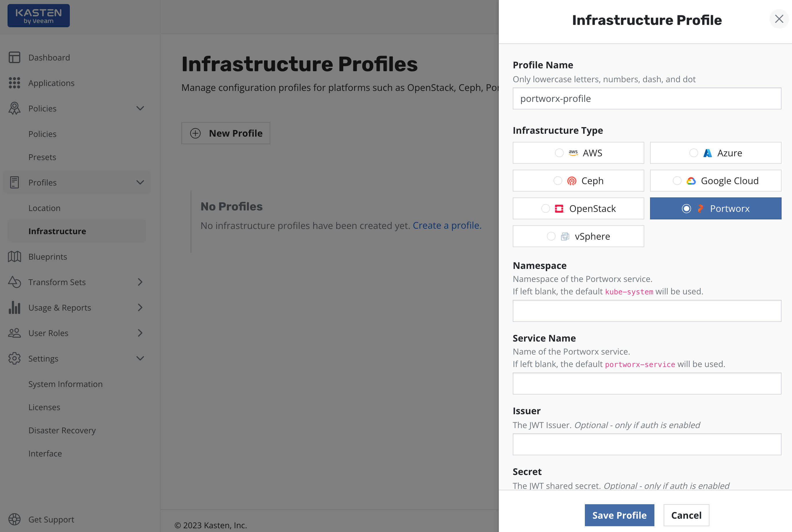
Task: Close the Infrastructure Profile panel
Action: (779, 19)
